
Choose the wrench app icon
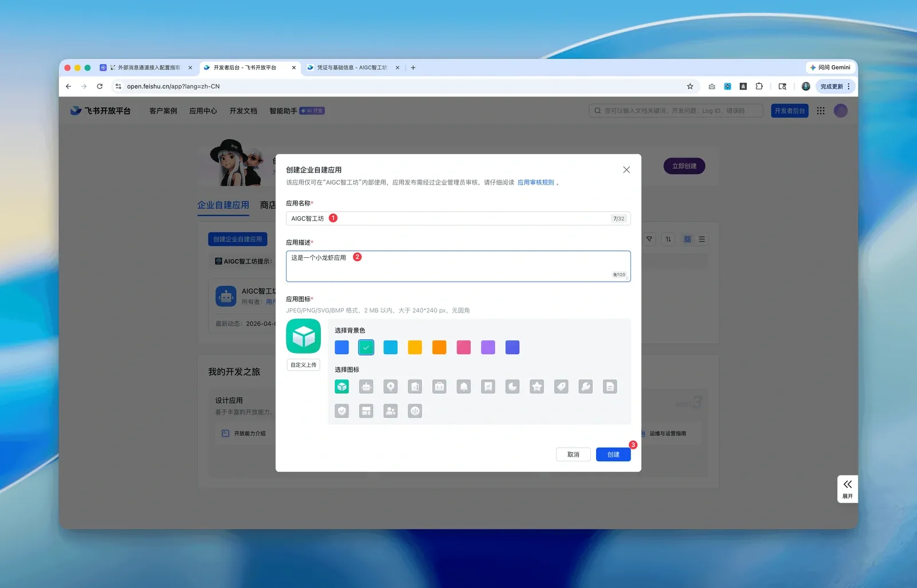pos(586,387)
